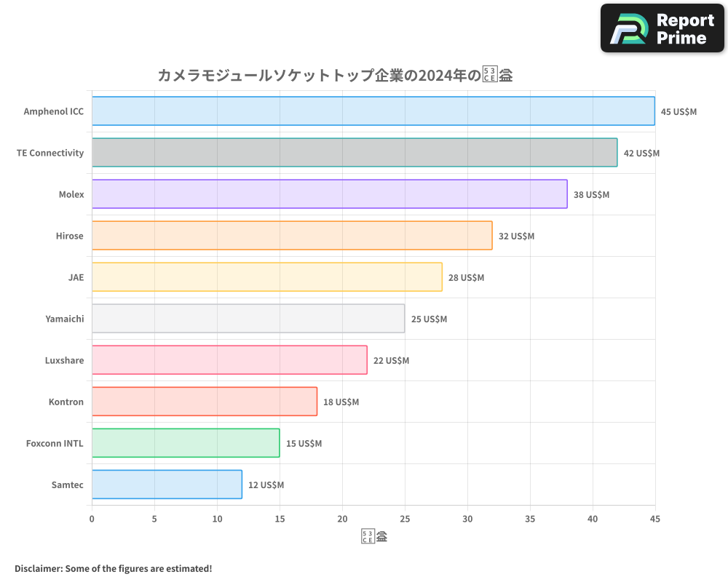Expand details for the 12 US$M value
The width and height of the screenshot is (728, 582).
265,485
